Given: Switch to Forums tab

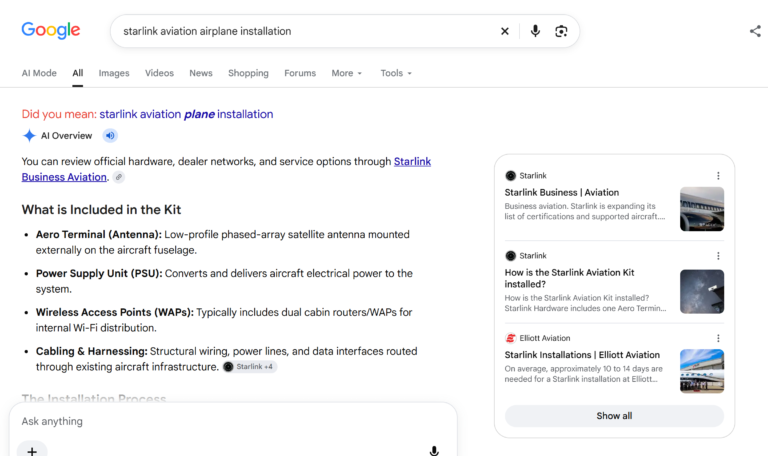Looking at the screenshot, I should tap(300, 73).
